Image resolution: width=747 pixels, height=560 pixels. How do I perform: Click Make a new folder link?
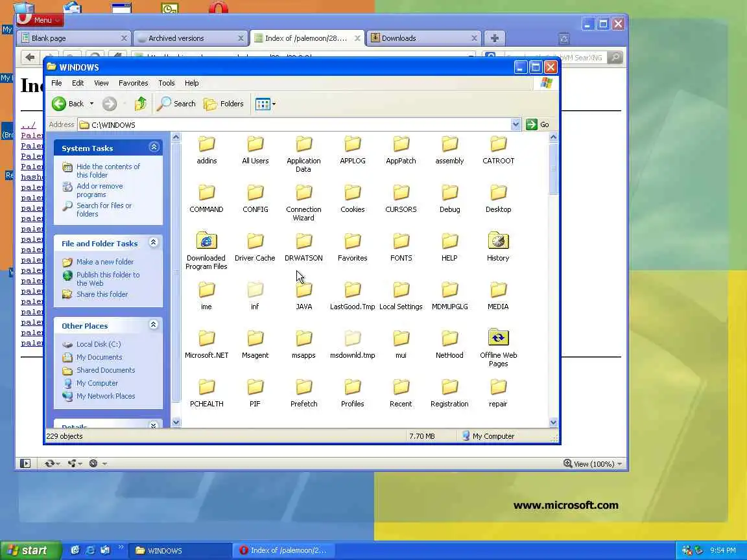pyautogui.click(x=105, y=262)
